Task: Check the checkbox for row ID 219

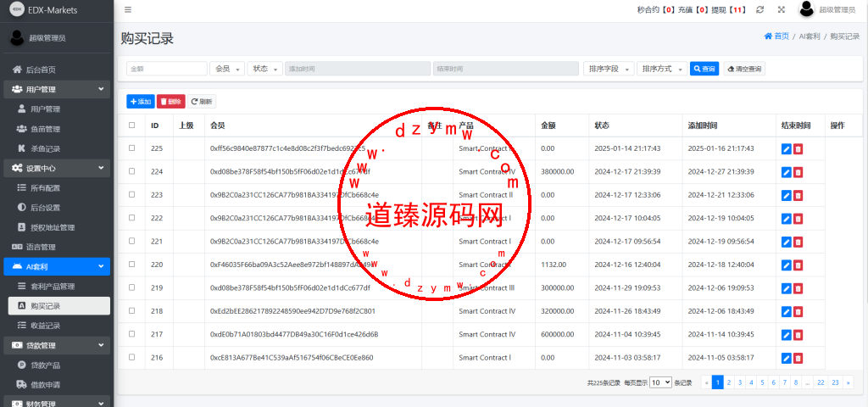Action: [131, 287]
